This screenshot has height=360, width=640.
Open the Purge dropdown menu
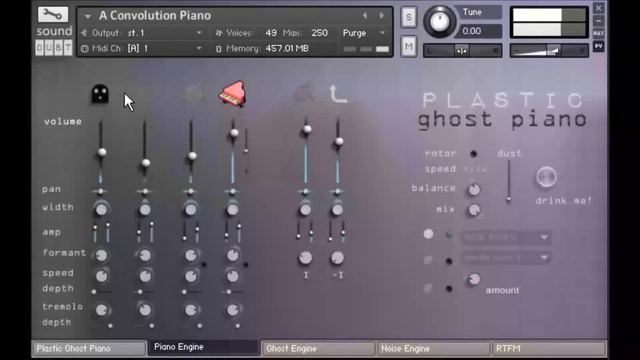[x=364, y=33]
